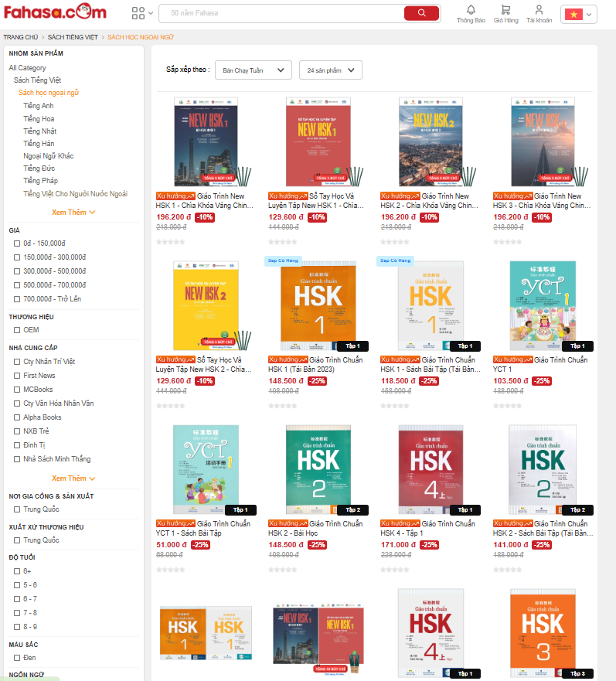Check the OEM brand checkbox
The image size is (616, 681).
(17, 330)
